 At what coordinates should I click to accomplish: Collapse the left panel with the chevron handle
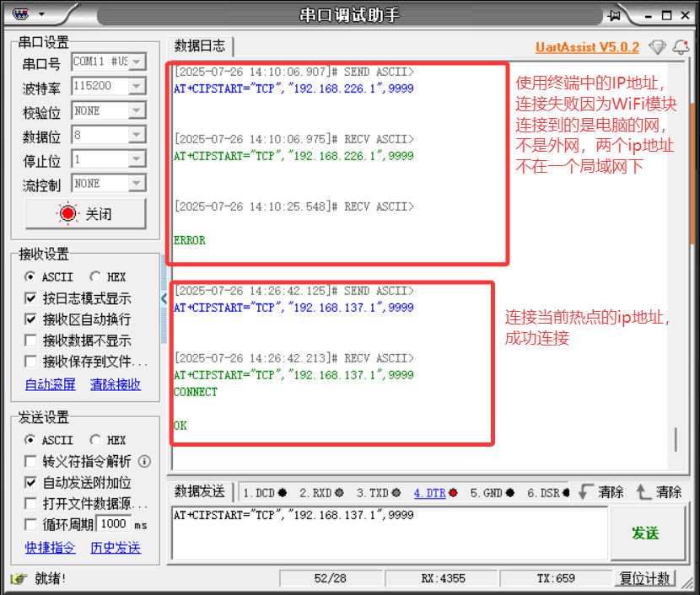click(164, 298)
